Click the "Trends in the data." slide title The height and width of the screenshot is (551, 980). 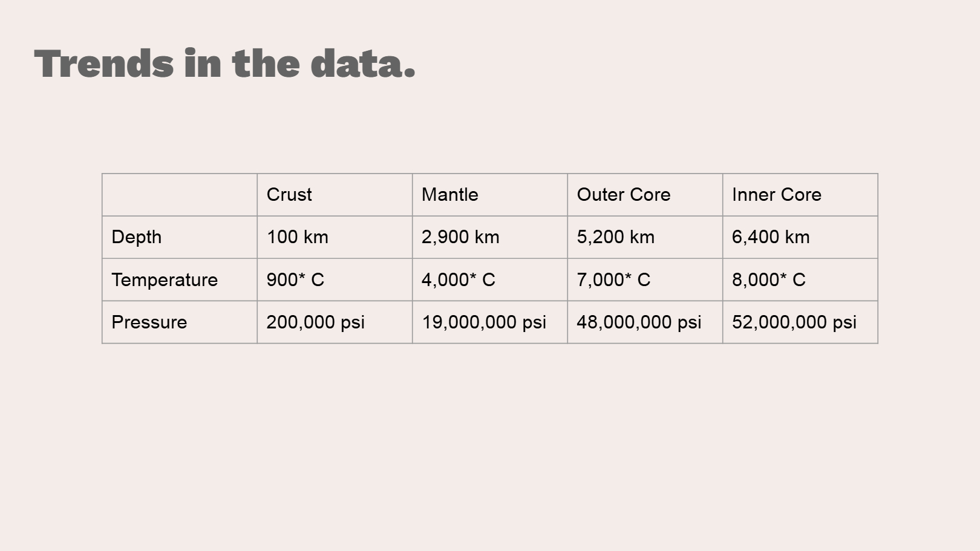tap(225, 64)
